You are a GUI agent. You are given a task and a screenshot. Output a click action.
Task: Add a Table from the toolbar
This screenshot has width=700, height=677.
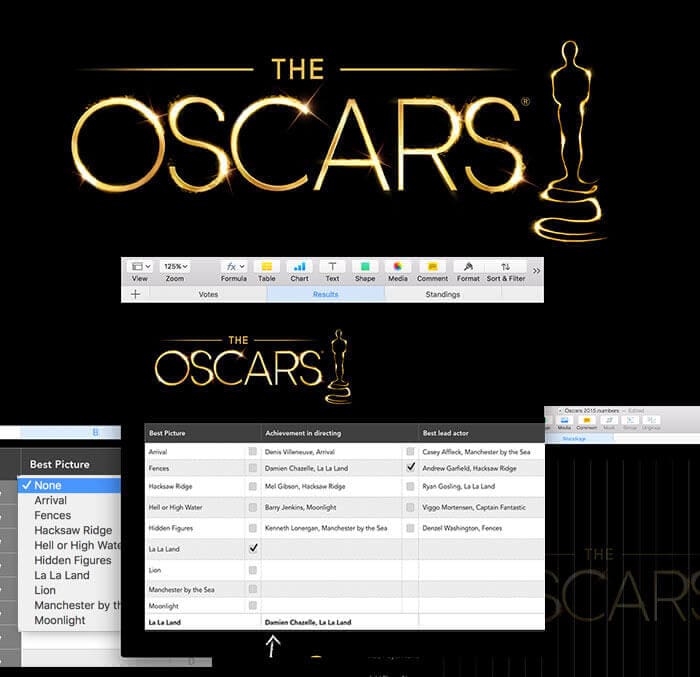[x=267, y=267]
